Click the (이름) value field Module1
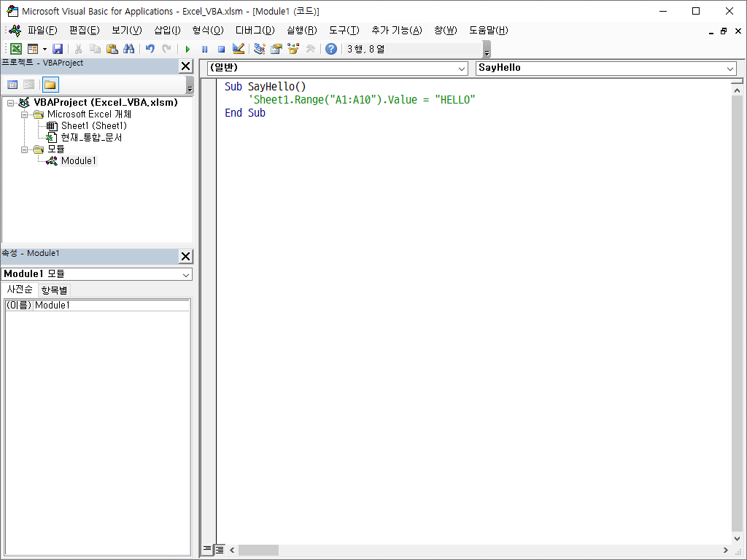747x560 pixels. (112, 306)
